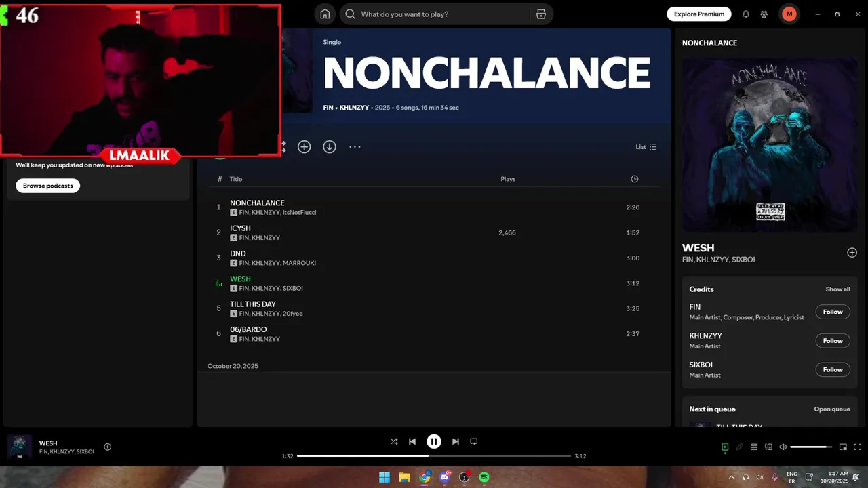Download the NONCHALANCE album

click(x=330, y=146)
